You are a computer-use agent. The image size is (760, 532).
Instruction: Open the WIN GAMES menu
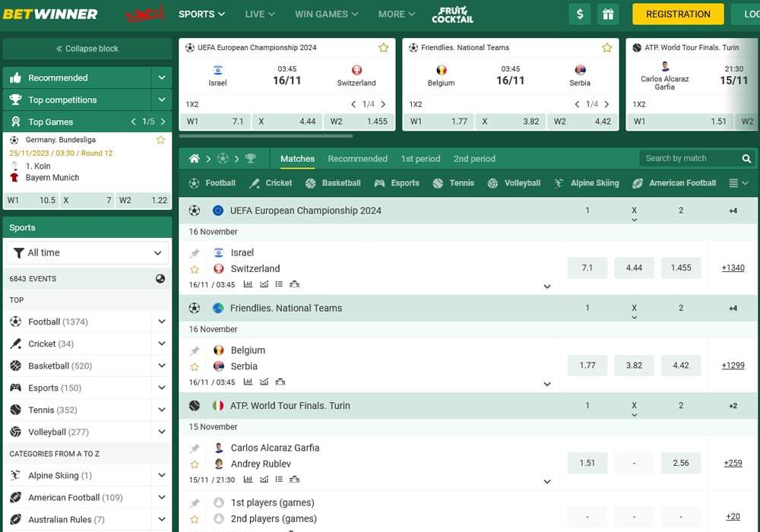coord(326,14)
